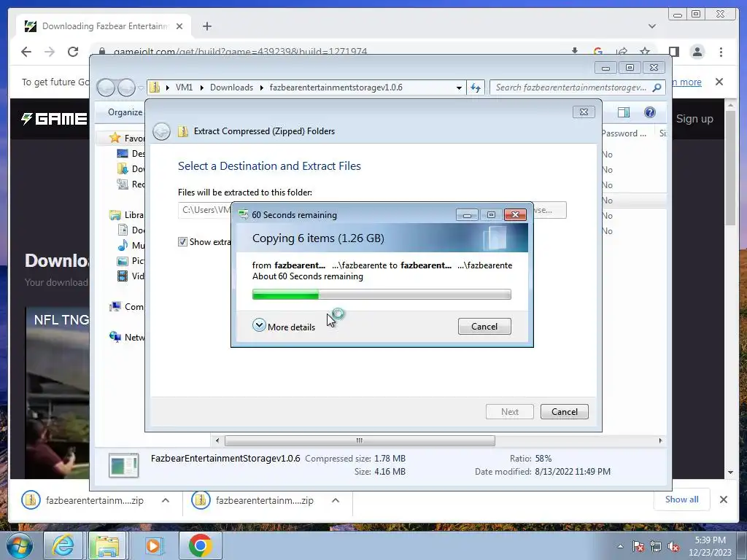This screenshot has height=560, width=747.
Task: Open the Organize menu in Explorer
Action: pyautogui.click(x=125, y=112)
